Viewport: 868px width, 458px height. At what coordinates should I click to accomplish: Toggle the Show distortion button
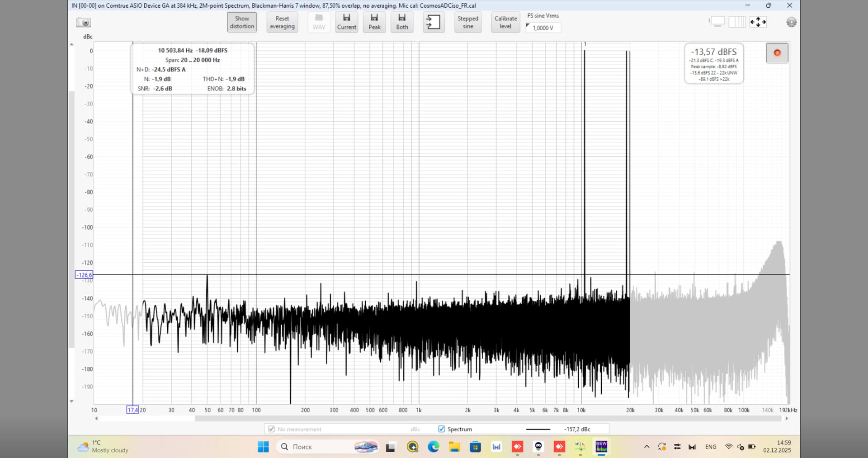tap(242, 22)
